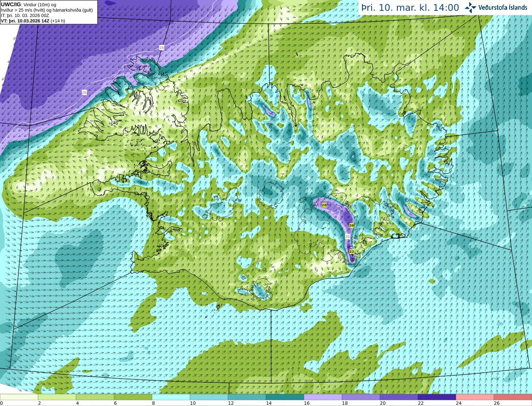Select the 16–18 m/s lavender legend swatch
532x406 pixels.
323,397
